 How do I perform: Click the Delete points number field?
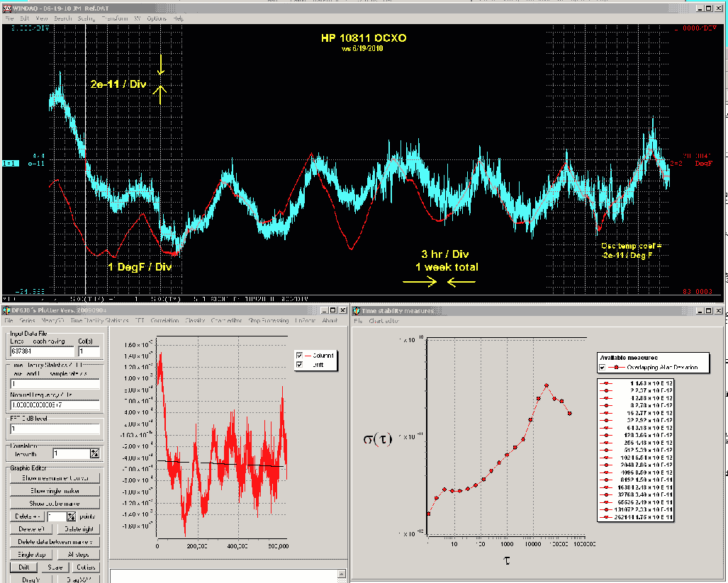tap(57, 516)
